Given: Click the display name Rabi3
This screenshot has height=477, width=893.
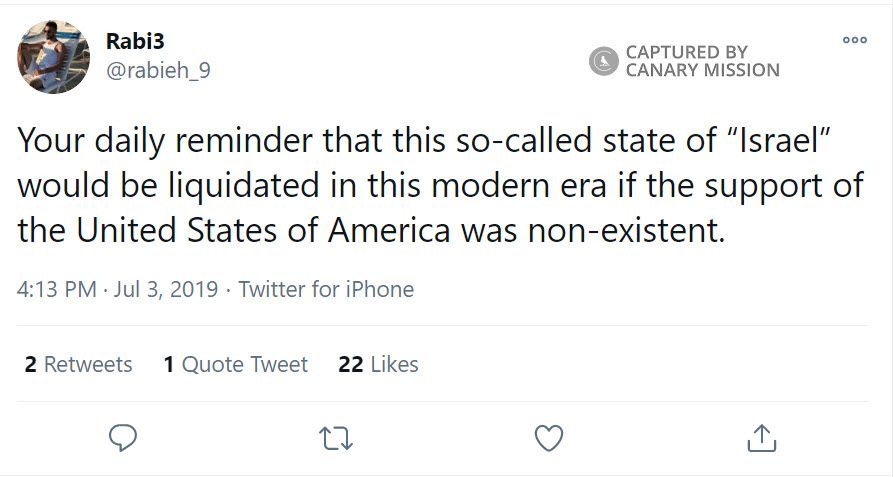Looking at the screenshot, I should tap(137, 43).
